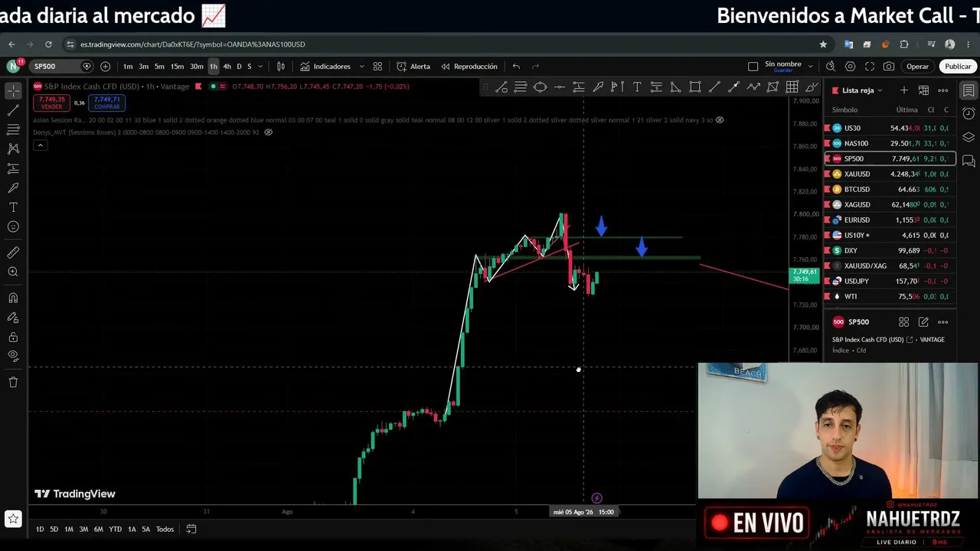The height and width of the screenshot is (551, 980).
Task: Click the Indicadores button
Action: tap(325, 67)
